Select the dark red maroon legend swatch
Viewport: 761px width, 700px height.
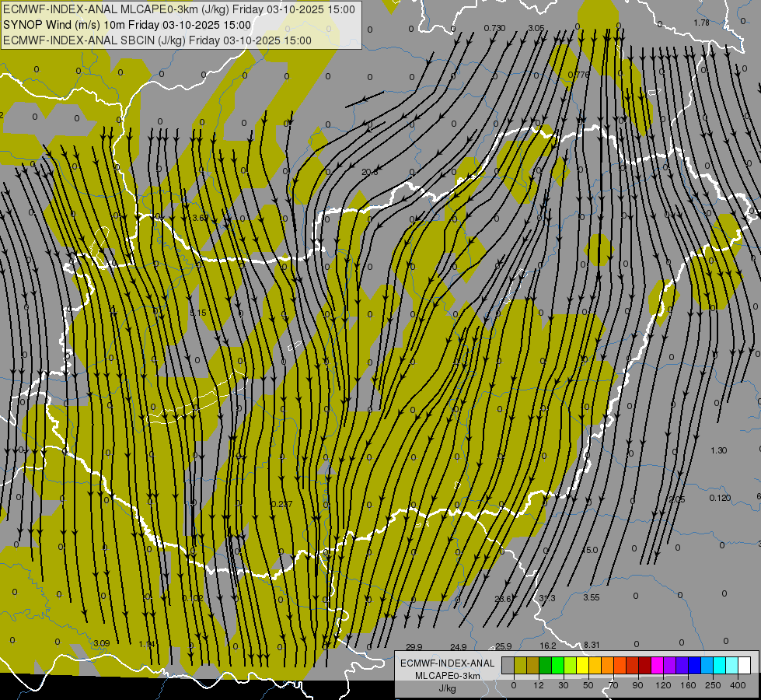pyautogui.click(x=644, y=665)
